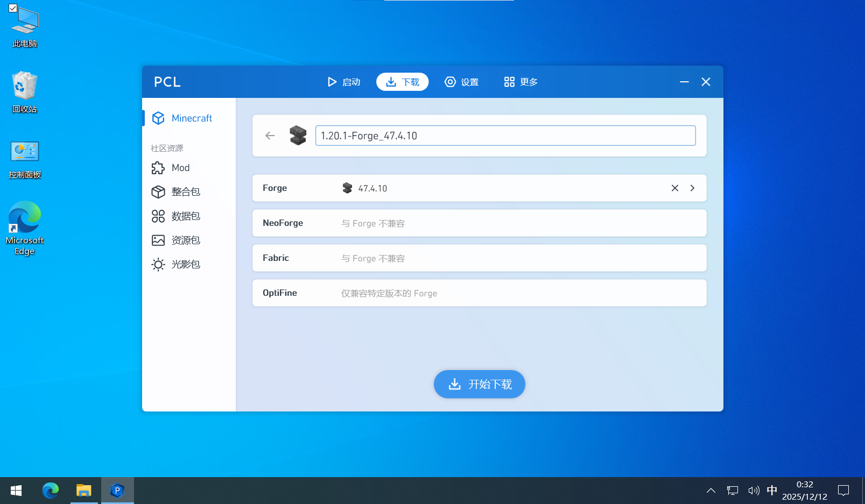Toggle the 此电脑 desktop icon checkbox
Viewport: 865px width, 504px height.
[13, 8]
